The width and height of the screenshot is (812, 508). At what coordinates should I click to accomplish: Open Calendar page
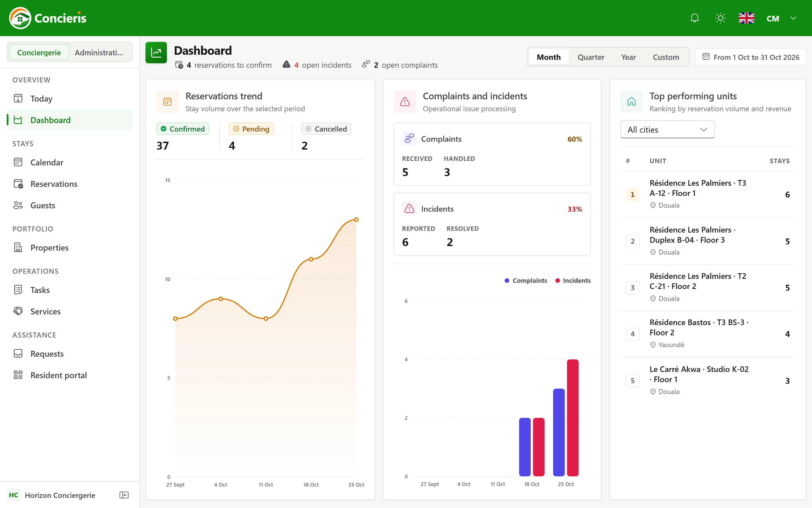pyautogui.click(x=69, y=162)
